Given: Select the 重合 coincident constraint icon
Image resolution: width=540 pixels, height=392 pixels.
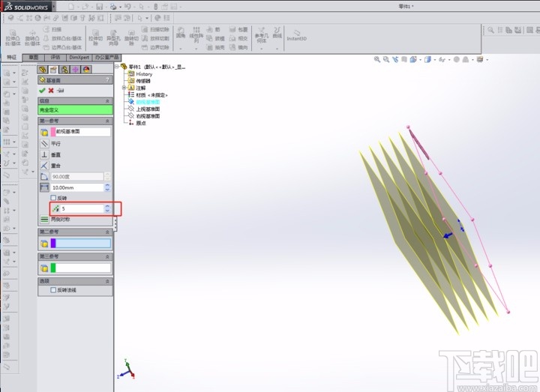Looking at the screenshot, I should (x=44, y=166).
